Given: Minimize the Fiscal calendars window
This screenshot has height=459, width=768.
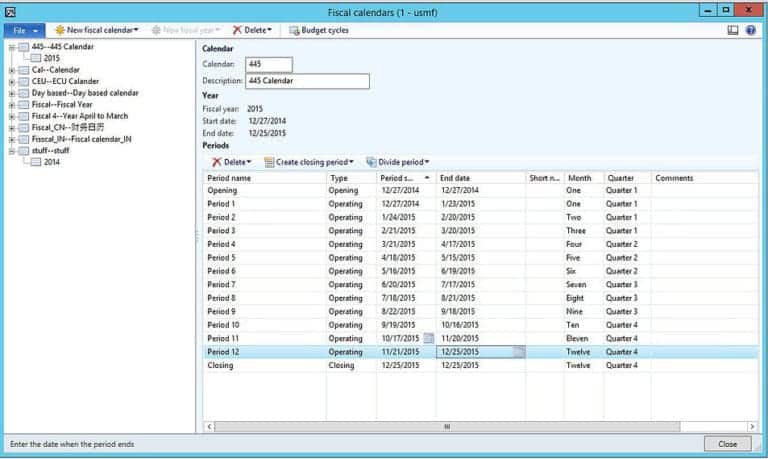Looking at the screenshot, I should click(708, 10).
